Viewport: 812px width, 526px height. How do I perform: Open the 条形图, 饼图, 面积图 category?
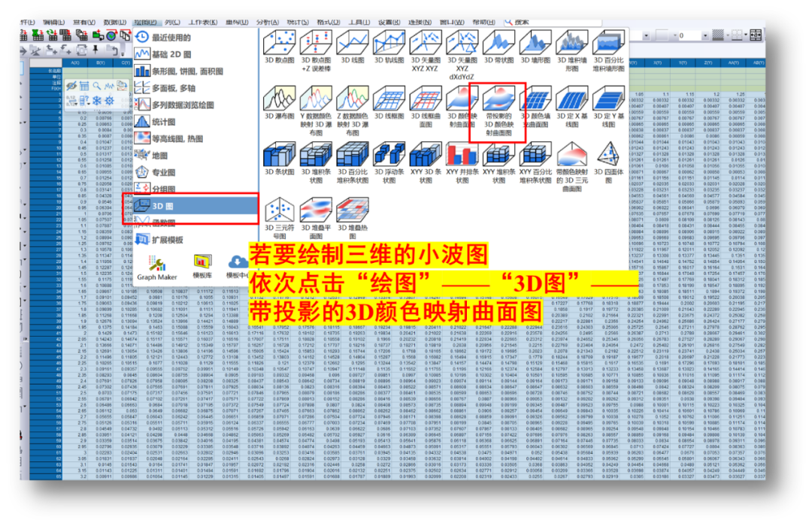[x=195, y=71]
